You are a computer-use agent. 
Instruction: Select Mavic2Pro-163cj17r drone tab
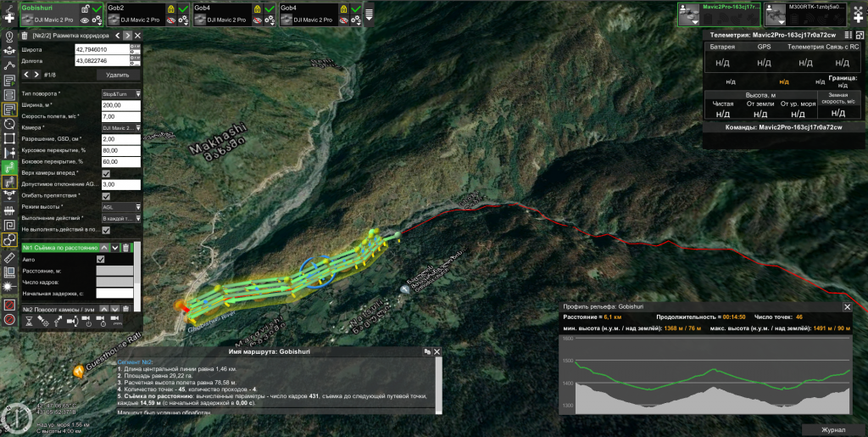717,13
